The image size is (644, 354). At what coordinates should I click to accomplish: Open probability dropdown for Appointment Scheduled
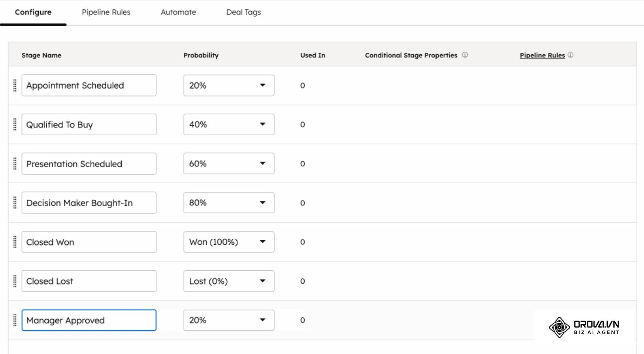(229, 85)
